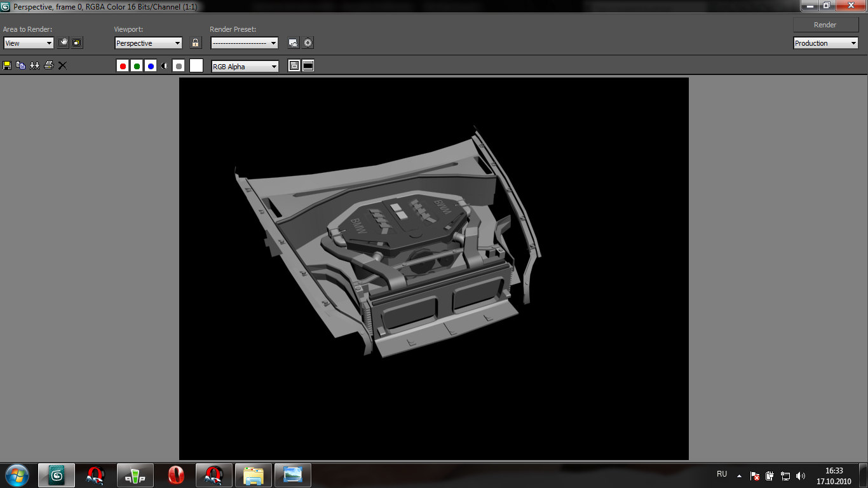The height and width of the screenshot is (488, 868).
Task: Open the RGB Alpha channel dropdown
Action: [245, 67]
